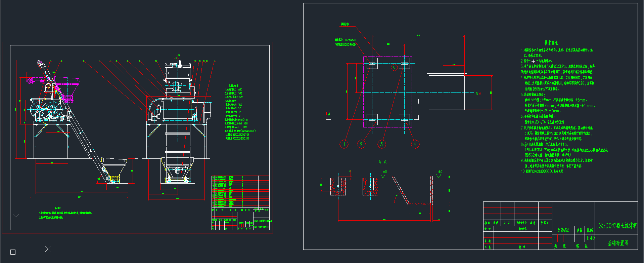Click the UCS origin square at bottom-left
This screenshot has height=263, width=644.
(x=13, y=252)
